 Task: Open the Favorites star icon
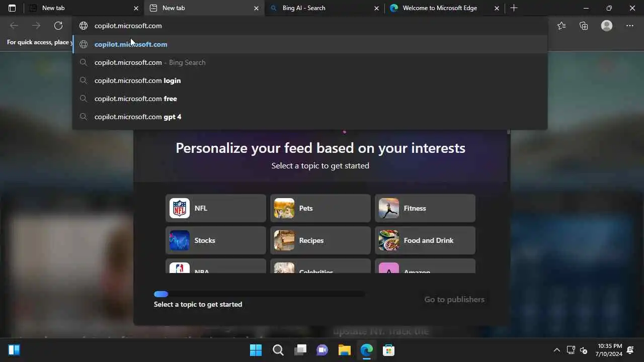561,26
